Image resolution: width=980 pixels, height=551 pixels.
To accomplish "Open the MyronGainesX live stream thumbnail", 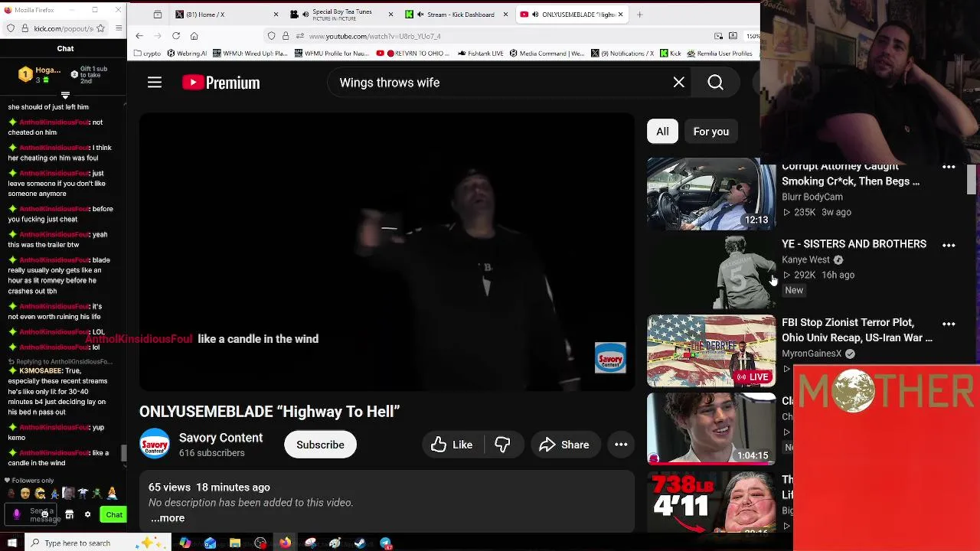I will tap(711, 350).
